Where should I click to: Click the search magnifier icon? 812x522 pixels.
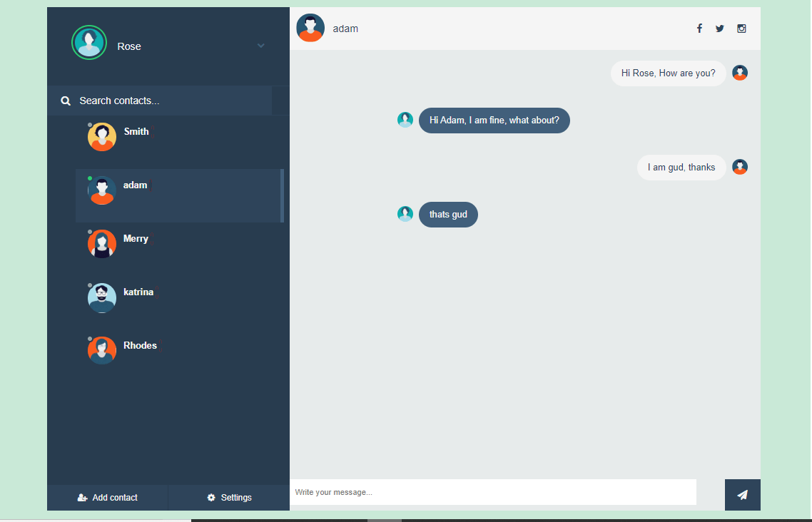[x=66, y=101]
